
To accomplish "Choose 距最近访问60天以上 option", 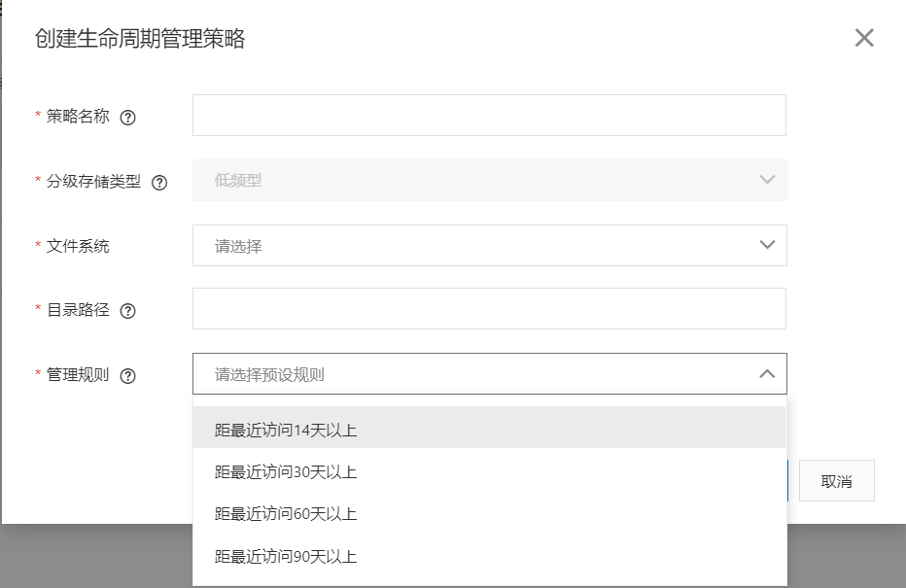I will (286, 514).
